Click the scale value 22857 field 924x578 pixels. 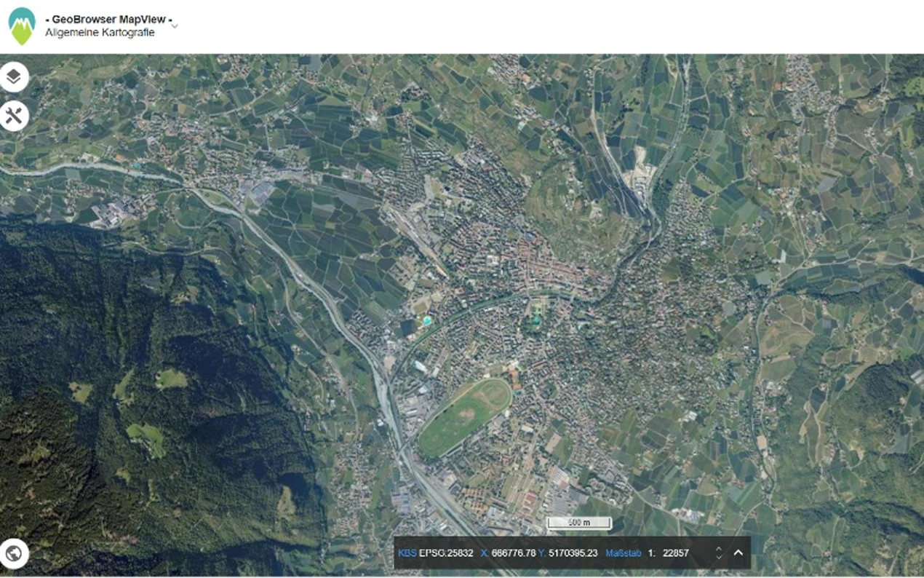pos(675,553)
